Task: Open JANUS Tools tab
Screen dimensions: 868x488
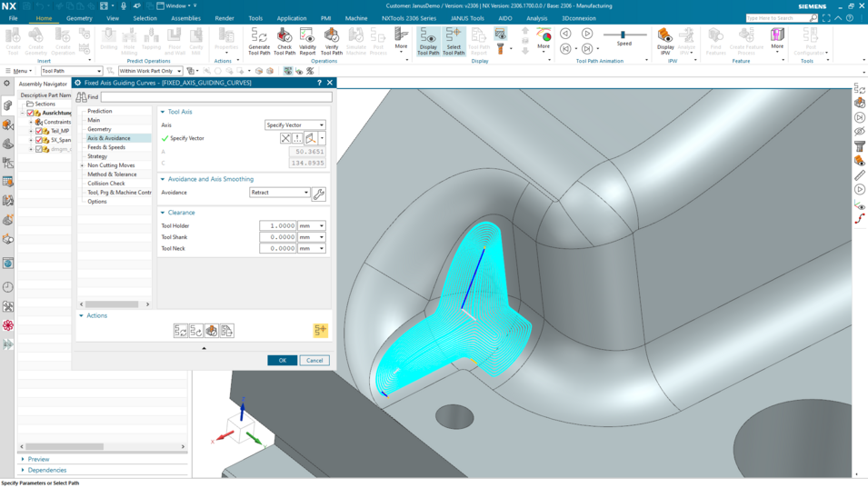Action: 467,18
